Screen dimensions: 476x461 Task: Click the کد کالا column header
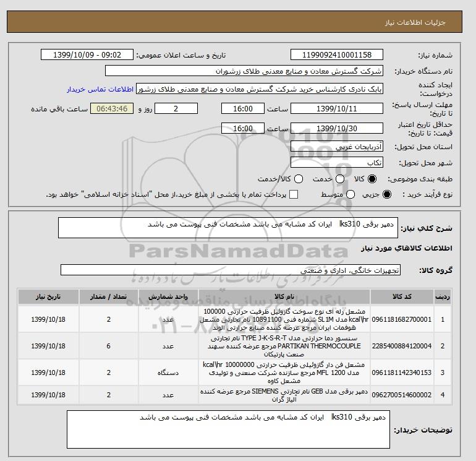402,296
